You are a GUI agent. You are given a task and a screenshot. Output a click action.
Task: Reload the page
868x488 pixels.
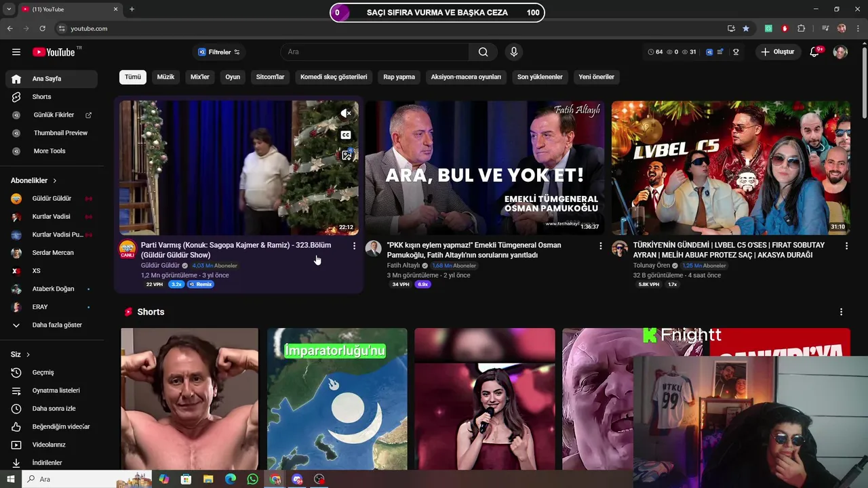42,28
